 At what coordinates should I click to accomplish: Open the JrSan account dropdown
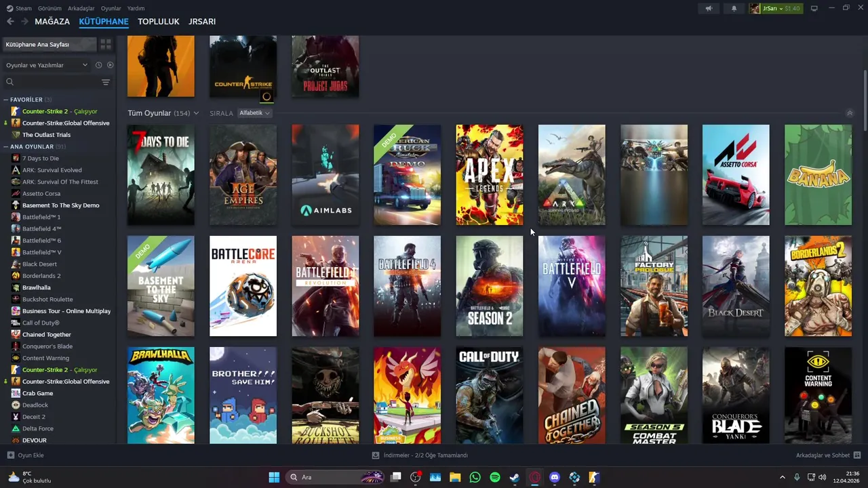(775, 8)
